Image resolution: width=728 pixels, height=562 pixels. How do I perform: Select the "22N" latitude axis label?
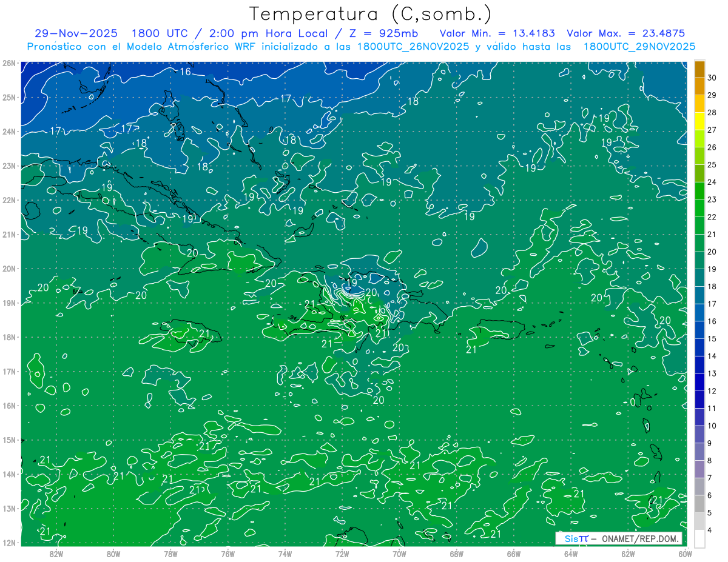[9, 200]
